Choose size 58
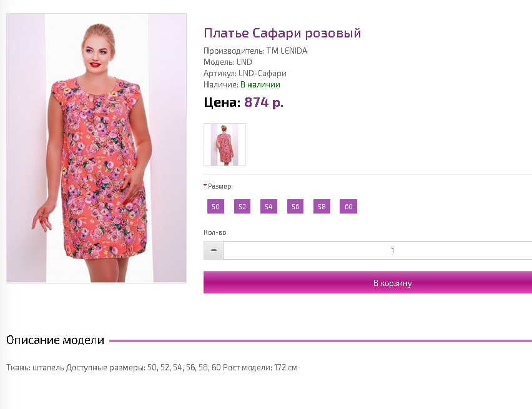532x409 pixels. pos(322,207)
